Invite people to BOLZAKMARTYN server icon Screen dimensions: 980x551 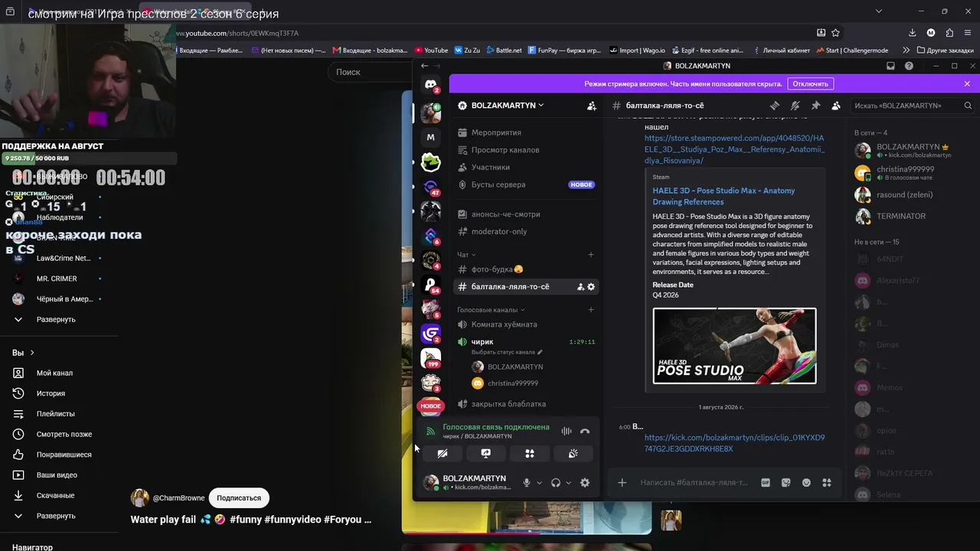point(591,106)
